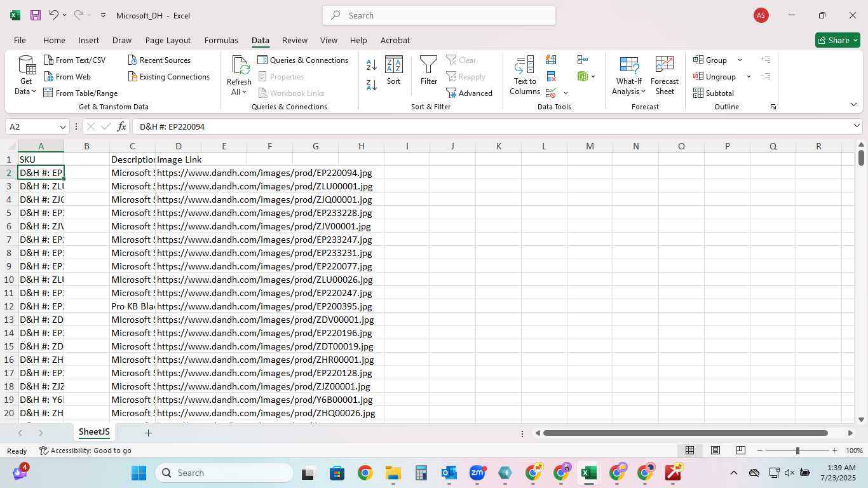868x488 pixels.
Task: Launch Text to Columns wizard
Action: pos(525,76)
